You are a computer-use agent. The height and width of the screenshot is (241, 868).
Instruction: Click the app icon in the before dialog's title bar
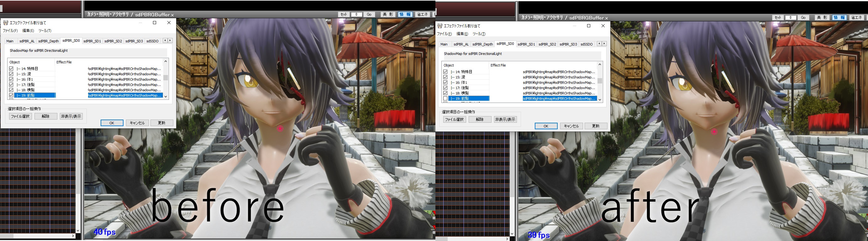(5, 23)
